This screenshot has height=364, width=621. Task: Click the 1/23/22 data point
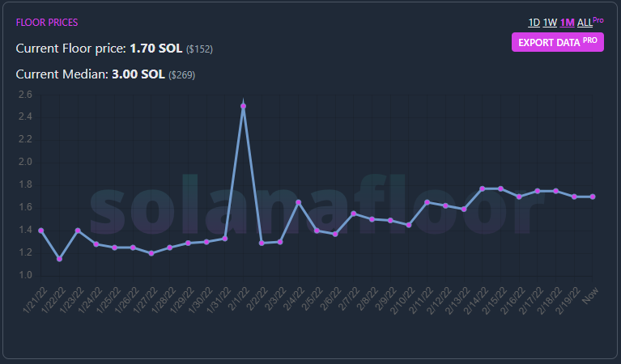pos(78,231)
